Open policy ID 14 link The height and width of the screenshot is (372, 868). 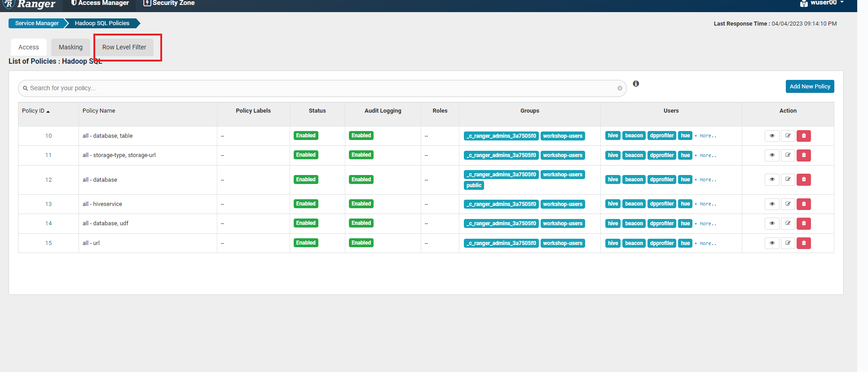48,223
